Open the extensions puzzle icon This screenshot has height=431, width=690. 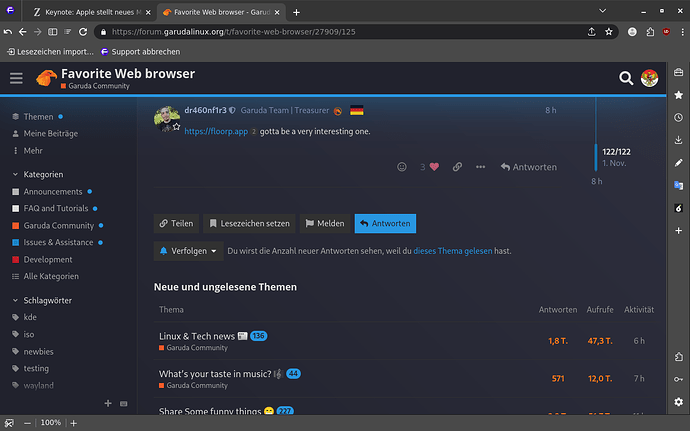(x=650, y=32)
